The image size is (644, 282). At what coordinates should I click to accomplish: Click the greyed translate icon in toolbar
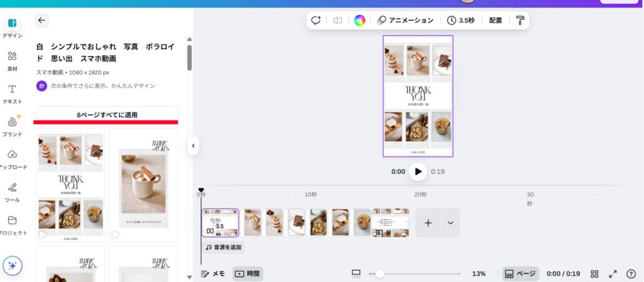pos(338,21)
